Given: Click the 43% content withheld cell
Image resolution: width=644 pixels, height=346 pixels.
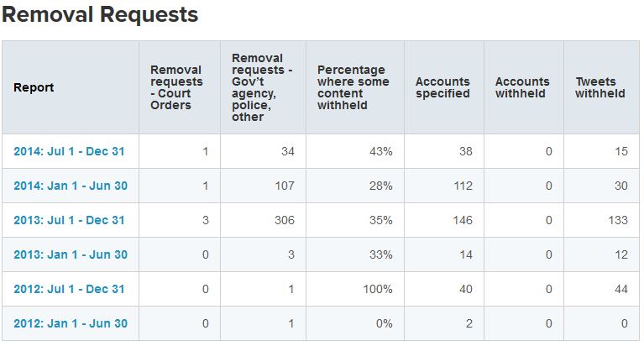Looking at the screenshot, I should 380,151.
